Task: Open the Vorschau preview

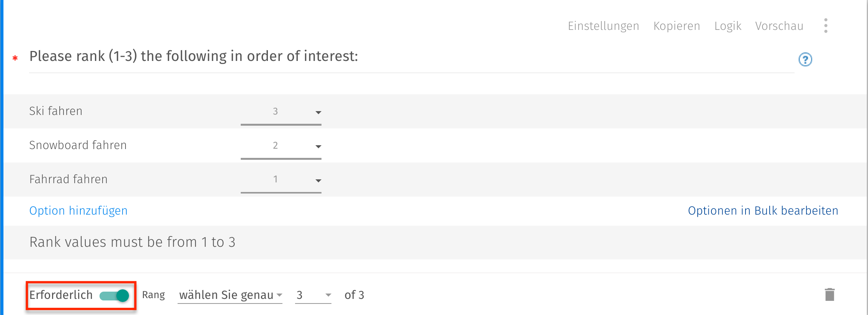Action: [779, 26]
